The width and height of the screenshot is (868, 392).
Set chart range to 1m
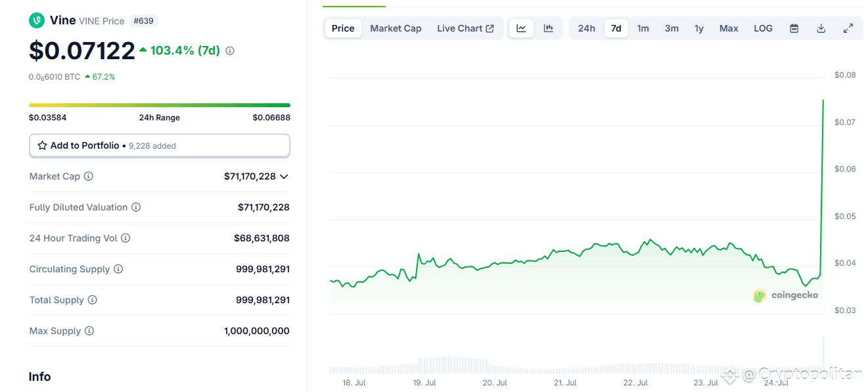click(643, 28)
